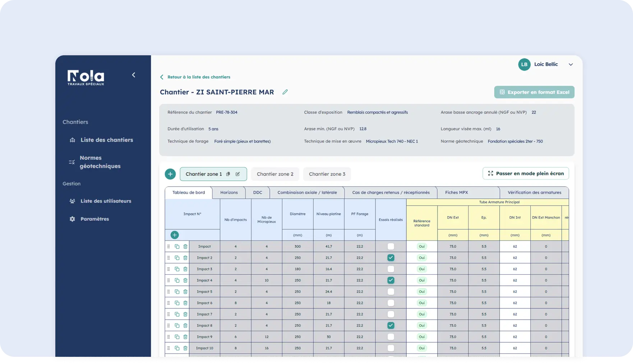Select the Diamètre cell of Impact 3
The image size is (633, 364).
297,269
